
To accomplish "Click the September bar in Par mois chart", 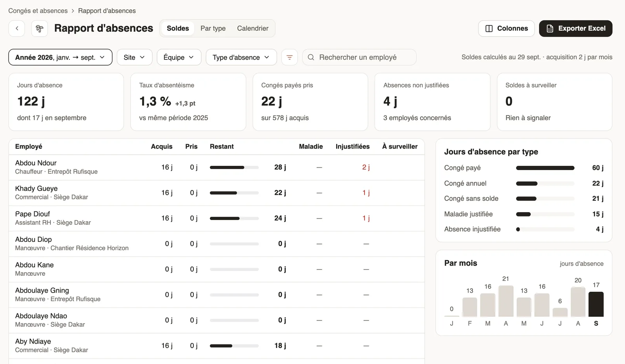I will tap(596, 304).
